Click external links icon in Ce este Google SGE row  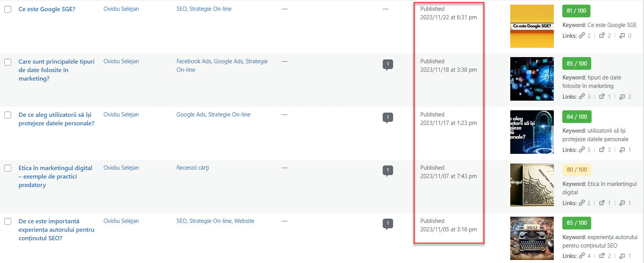point(602,35)
